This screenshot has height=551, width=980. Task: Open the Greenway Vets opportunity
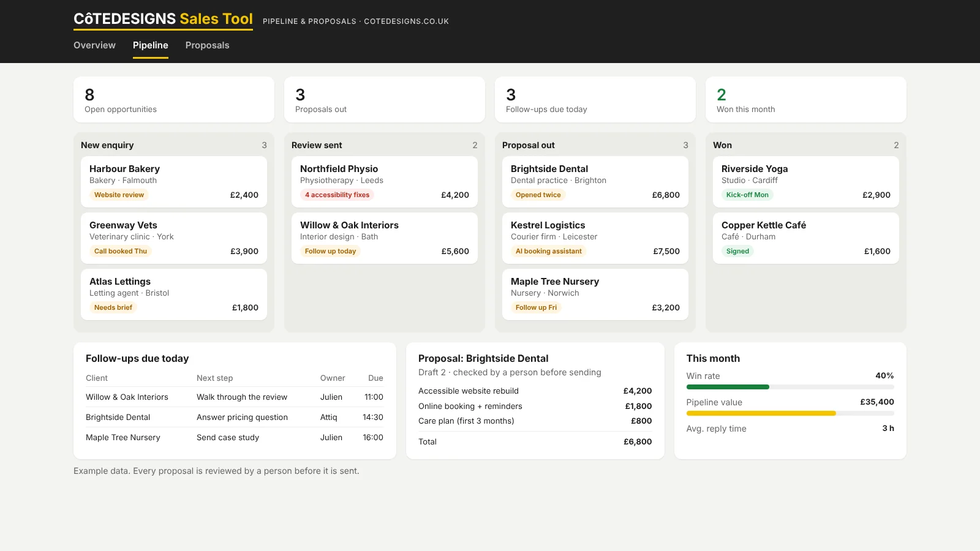[x=174, y=238]
